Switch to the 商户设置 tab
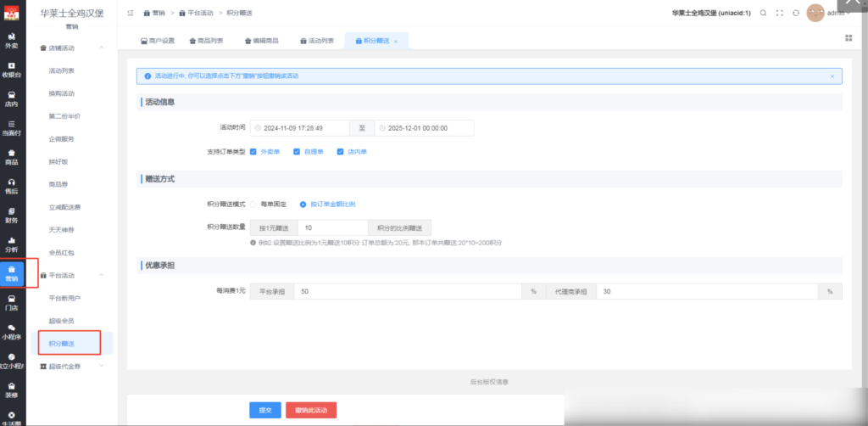The width and height of the screenshot is (868, 426). pos(158,41)
